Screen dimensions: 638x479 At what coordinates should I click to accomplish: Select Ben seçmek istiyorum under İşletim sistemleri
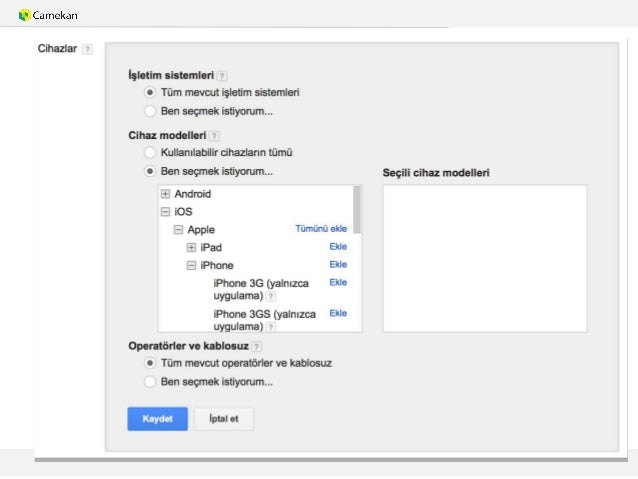tap(150, 111)
